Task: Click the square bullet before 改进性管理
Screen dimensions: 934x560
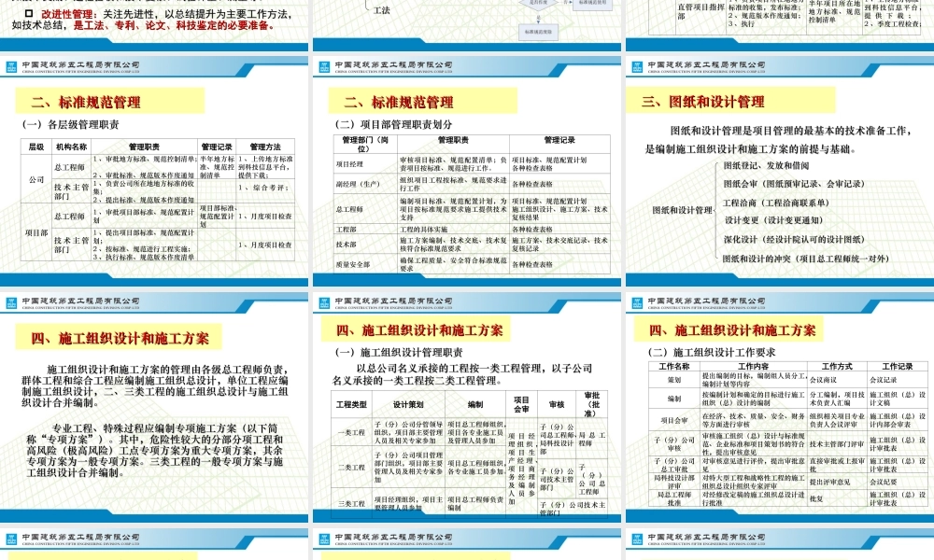Action: [28, 12]
